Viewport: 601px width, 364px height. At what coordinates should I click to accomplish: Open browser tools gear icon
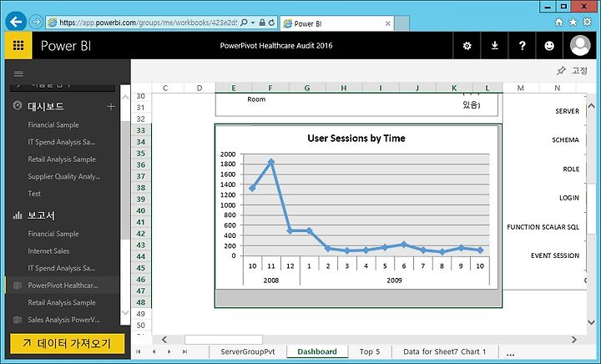587,23
